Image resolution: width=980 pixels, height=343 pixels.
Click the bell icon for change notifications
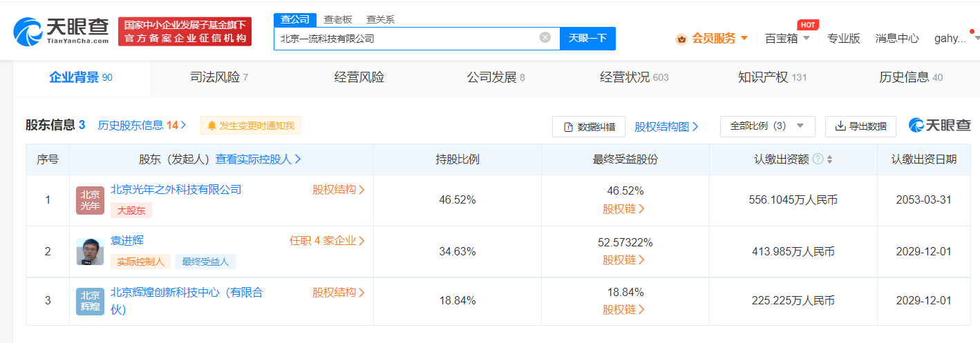[211, 126]
